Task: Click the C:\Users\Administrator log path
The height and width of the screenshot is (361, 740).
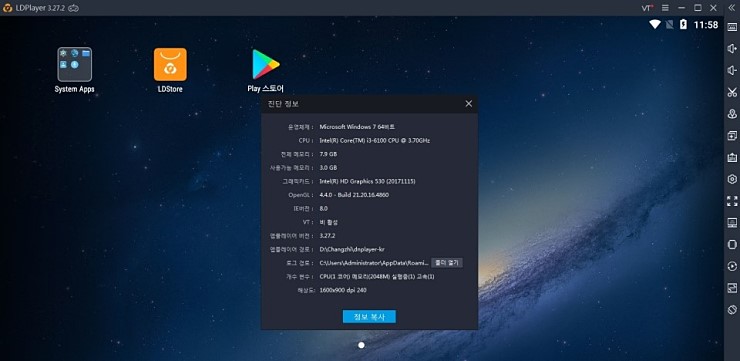Action: [374, 263]
